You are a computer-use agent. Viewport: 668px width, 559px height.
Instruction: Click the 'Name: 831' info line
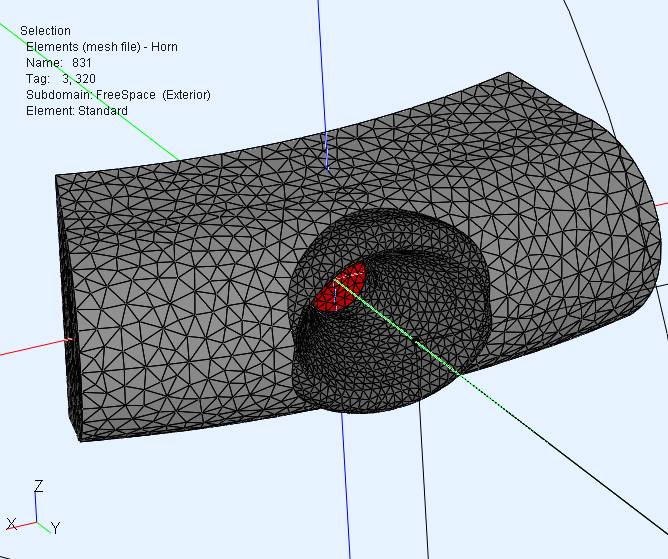coord(59,63)
